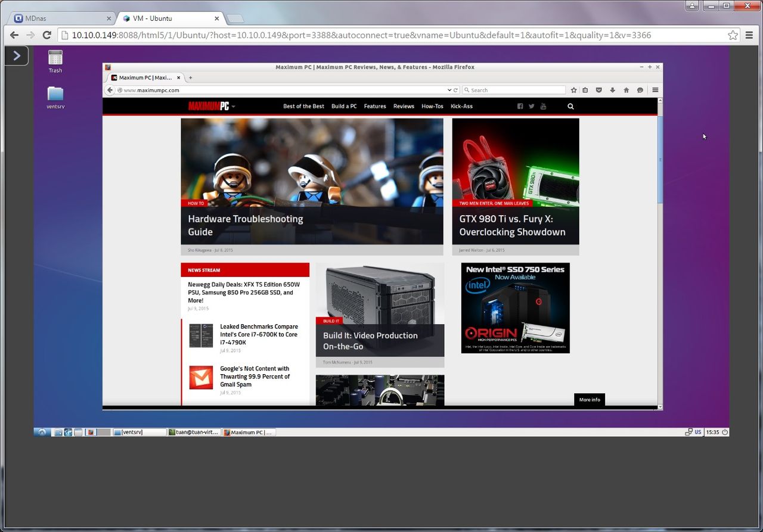Image resolution: width=763 pixels, height=532 pixels.
Task: Expand the side panel chevron arrow
Action: [17, 56]
